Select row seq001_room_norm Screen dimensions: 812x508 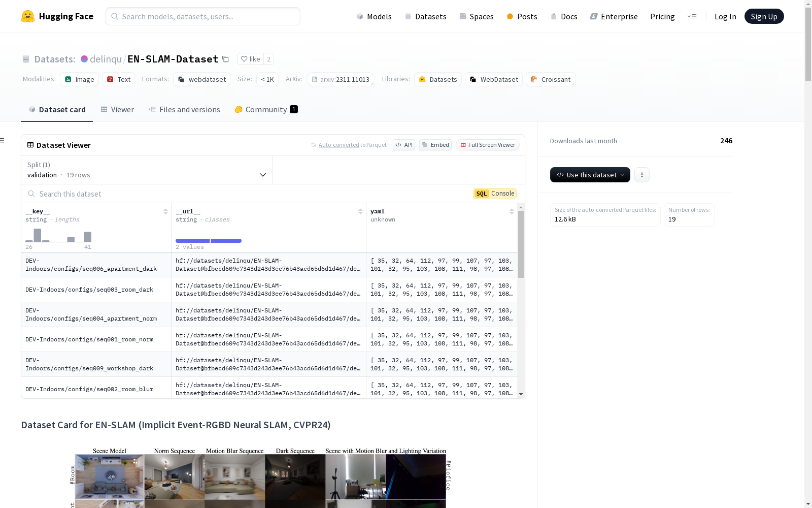(x=269, y=339)
